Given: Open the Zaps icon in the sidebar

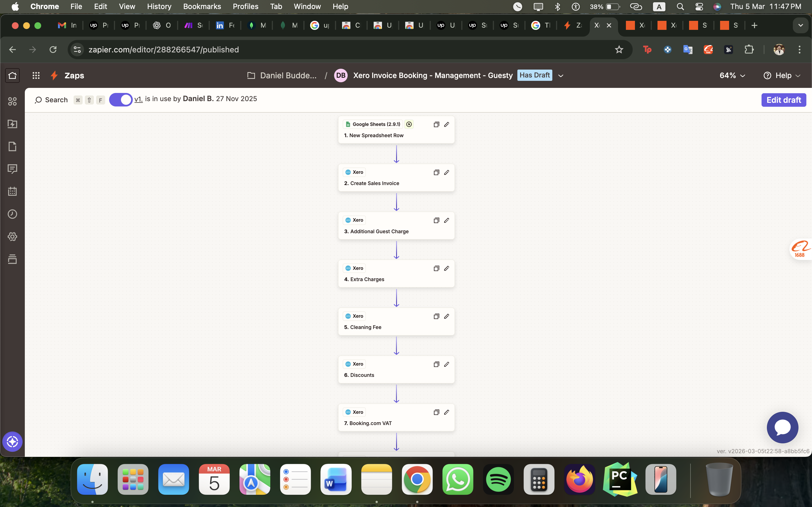Looking at the screenshot, I should pos(12,101).
